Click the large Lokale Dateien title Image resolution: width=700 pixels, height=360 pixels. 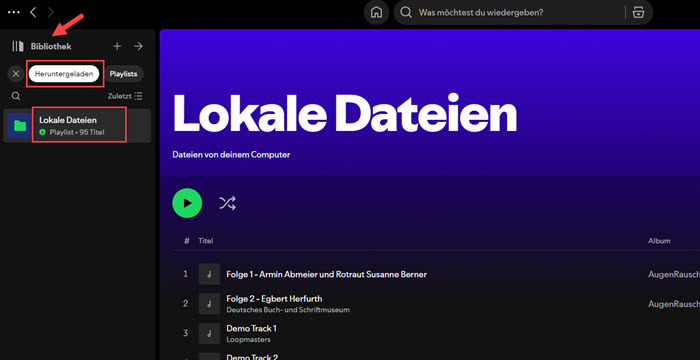coord(345,112)
